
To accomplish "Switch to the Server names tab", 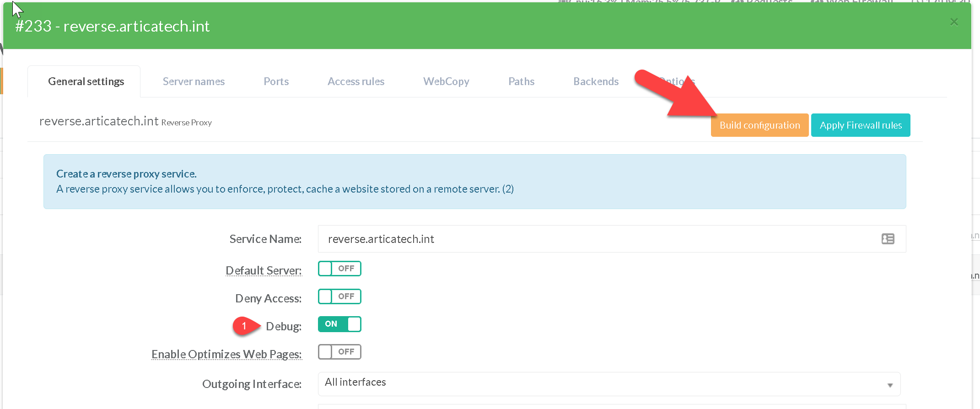I will pos(194,81).
